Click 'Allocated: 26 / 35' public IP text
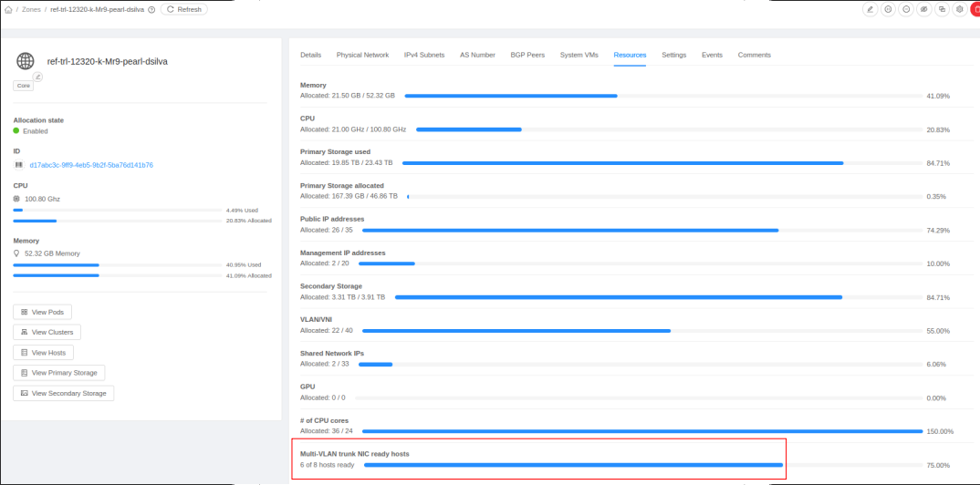980x485 pixels. tap(327, 230)
